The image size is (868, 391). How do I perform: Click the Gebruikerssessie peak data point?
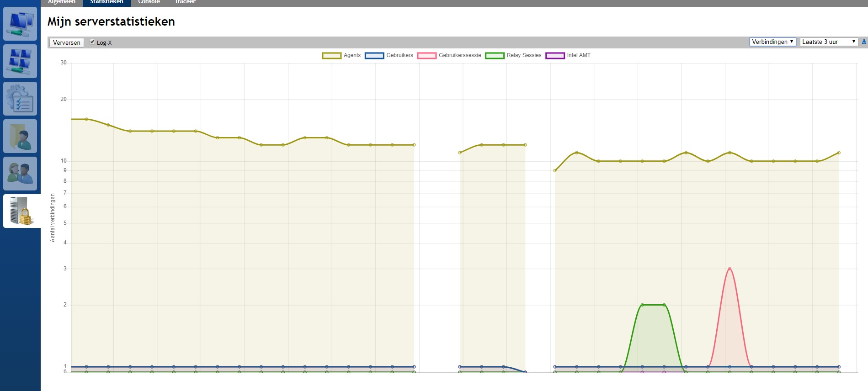pos(730,269)
